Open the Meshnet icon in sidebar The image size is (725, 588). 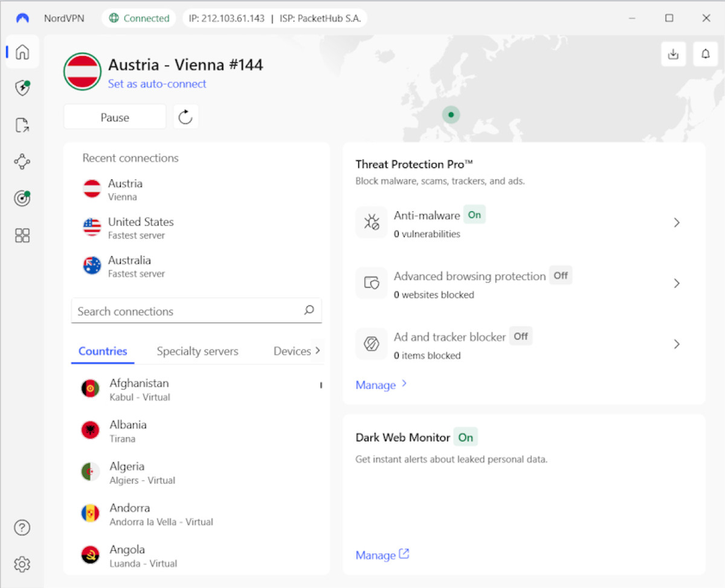[22, 162]
